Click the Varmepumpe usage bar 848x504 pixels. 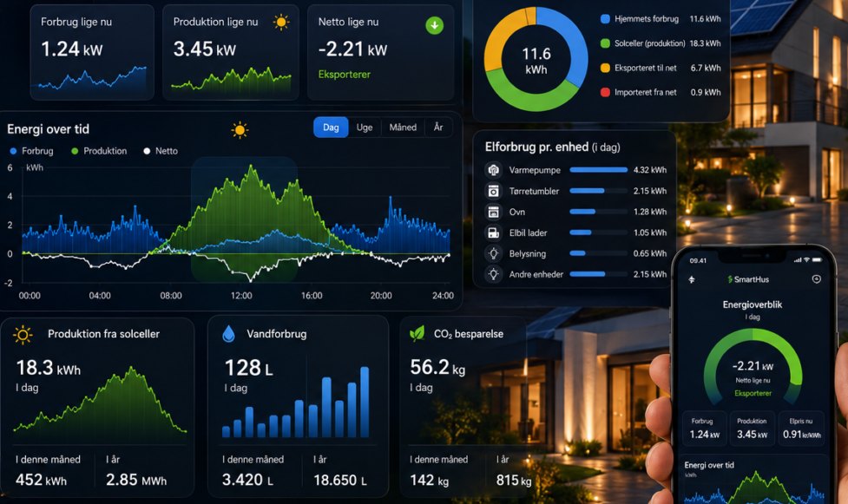point(599,170)
